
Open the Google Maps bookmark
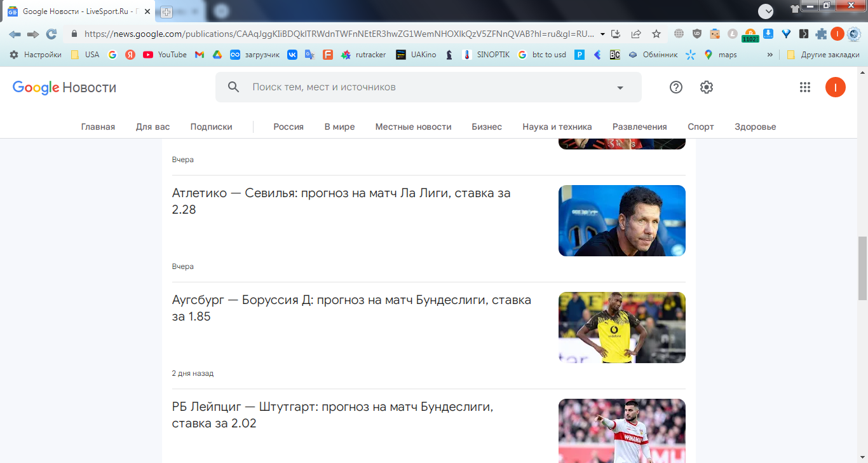pyautogui.click(x=720, y=55)
